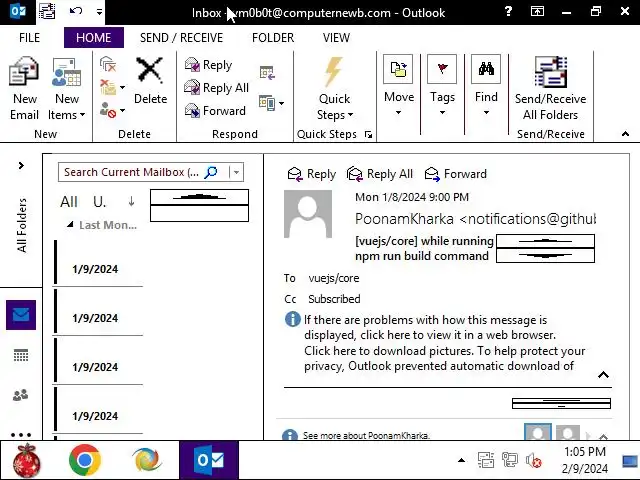Click Reply in the ribbon

tap(209, 64)
